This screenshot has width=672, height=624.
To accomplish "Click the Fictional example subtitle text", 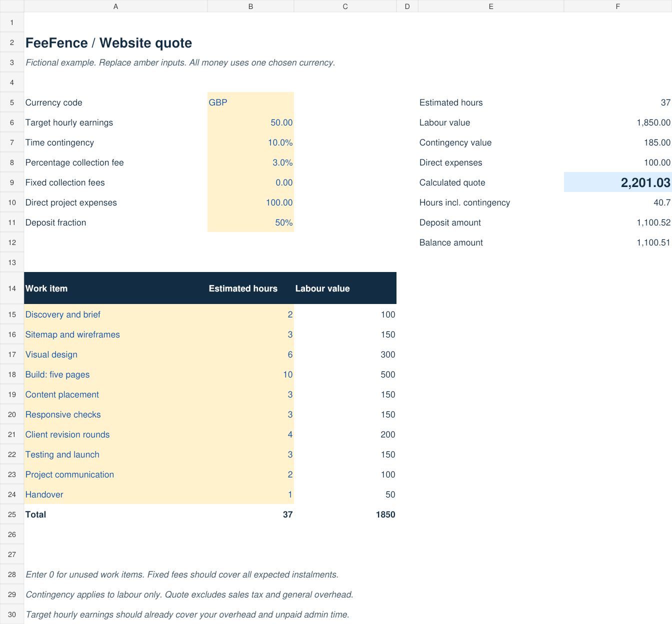I will coord(180,62).
